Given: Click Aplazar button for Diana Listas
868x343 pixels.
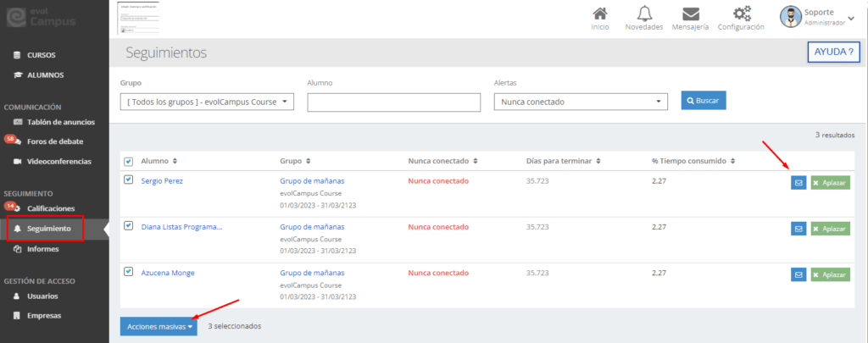Looking at the screenshot, I should coord(830,229).
